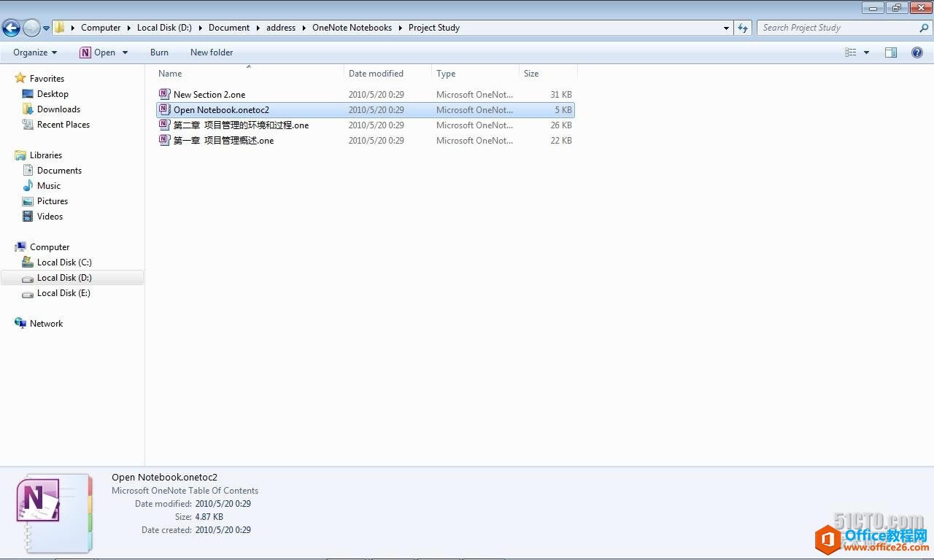Image resolution: width=934 pixels, height=560 pixels.
Task: Click the back navigation arrow
Action: [11, 27]
